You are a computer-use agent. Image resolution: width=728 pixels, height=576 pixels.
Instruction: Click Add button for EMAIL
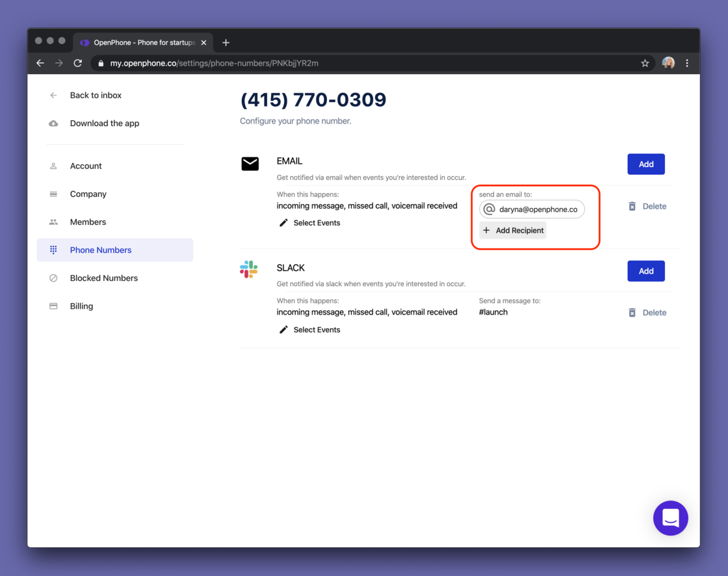point(646,164)
